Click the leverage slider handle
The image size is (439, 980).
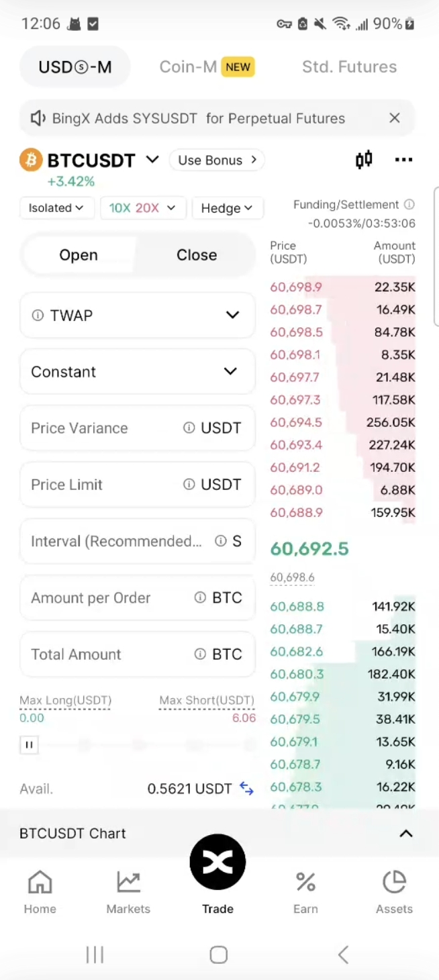tap(29, 744)
